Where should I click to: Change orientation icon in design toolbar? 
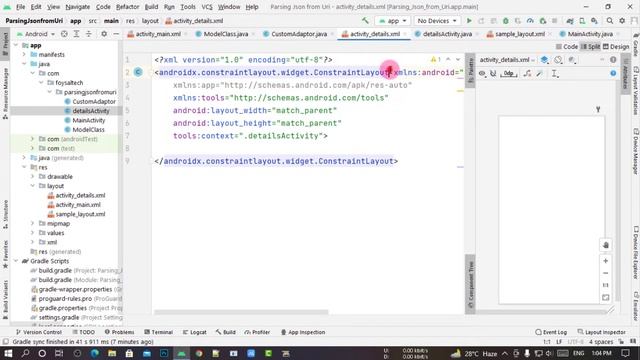click(x=558, y=60)
